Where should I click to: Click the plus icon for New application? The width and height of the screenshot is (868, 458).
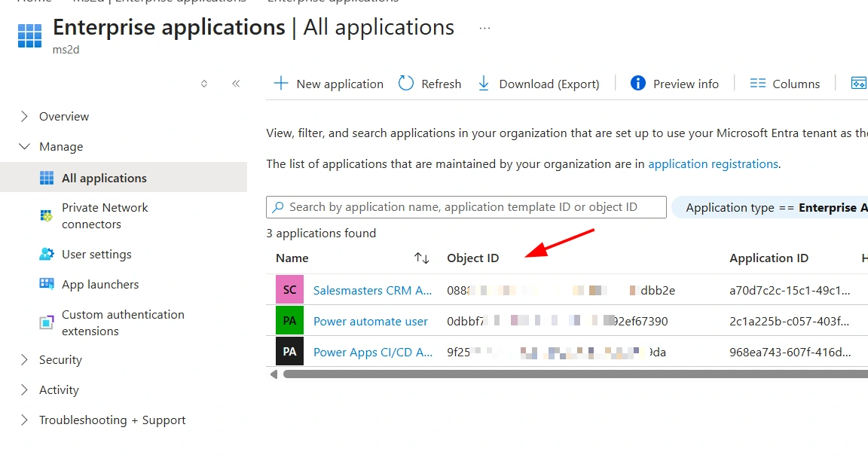pyautogui.click(x=280, y=84)
